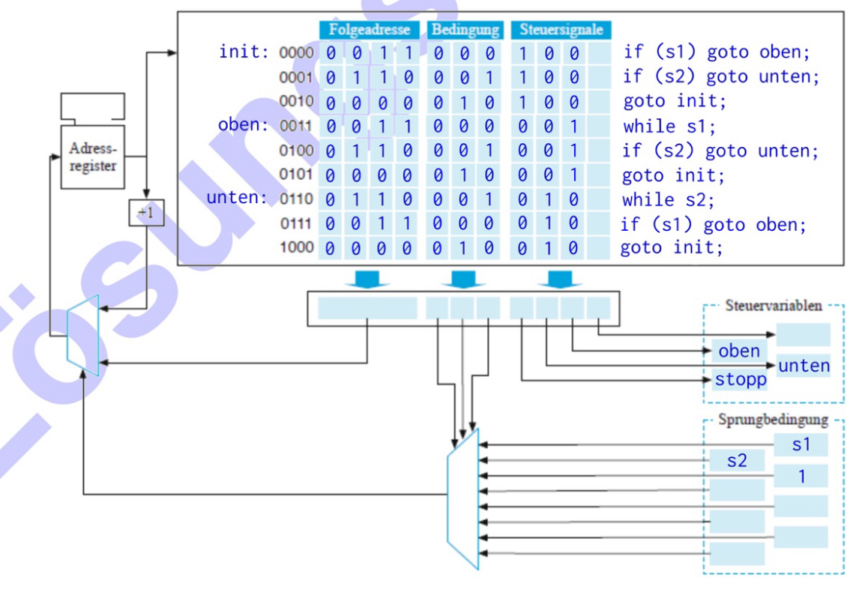This screenshot has width=868, height=598.
Task: Select the Steuersignale column header
Action: pos(561,30)
